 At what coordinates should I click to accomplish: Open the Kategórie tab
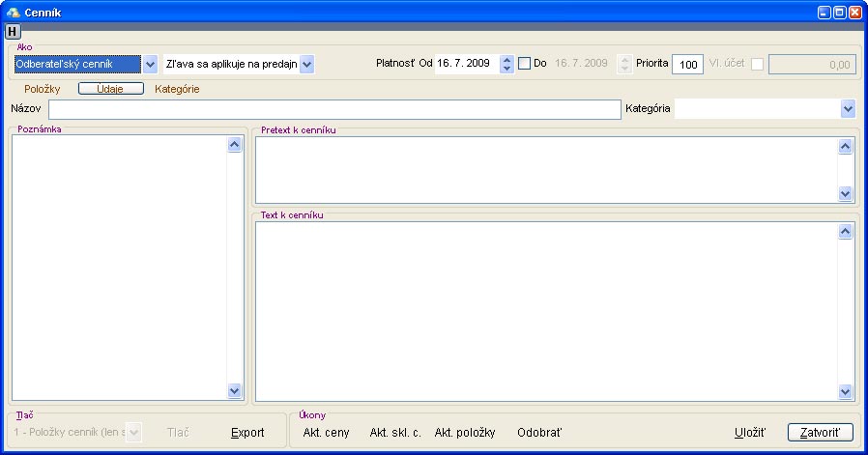177,89
